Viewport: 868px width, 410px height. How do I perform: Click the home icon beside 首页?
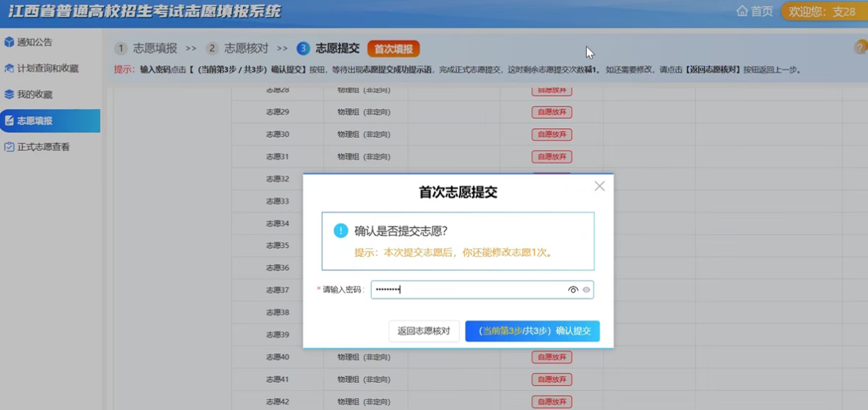(742, 11)
